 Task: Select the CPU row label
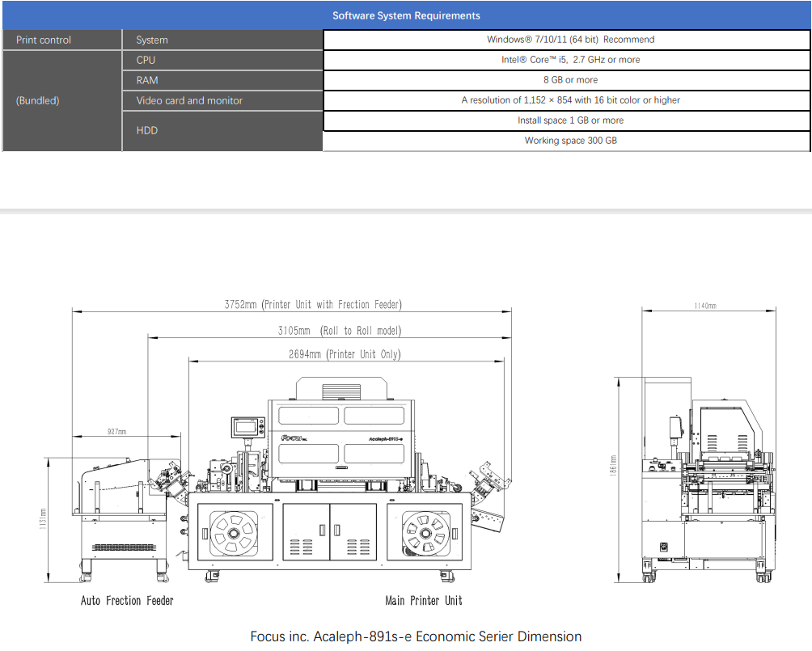(x=146, y=60)
